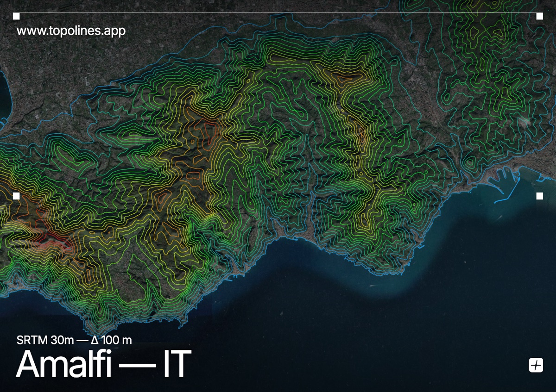Screen dimensions: 556x392
Task: Click the SRTM 30m — Δ 100 m label
Action: [x=74, y=340]
